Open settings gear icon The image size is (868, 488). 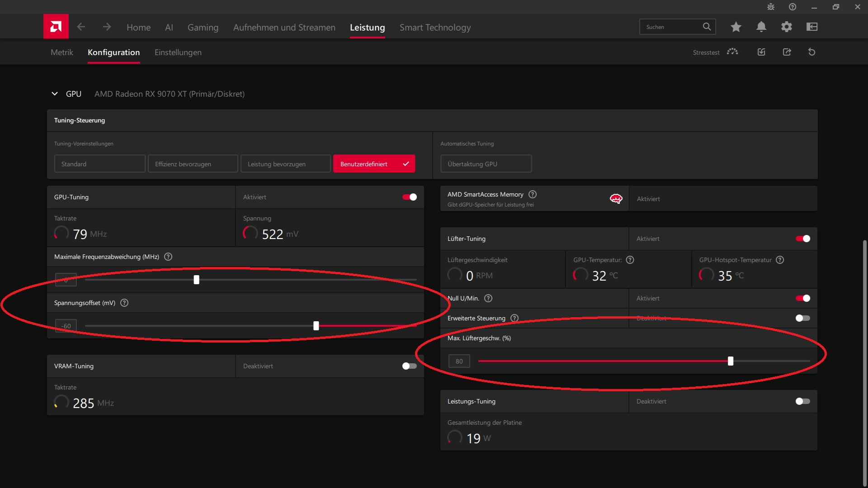[x=787, y=27]
